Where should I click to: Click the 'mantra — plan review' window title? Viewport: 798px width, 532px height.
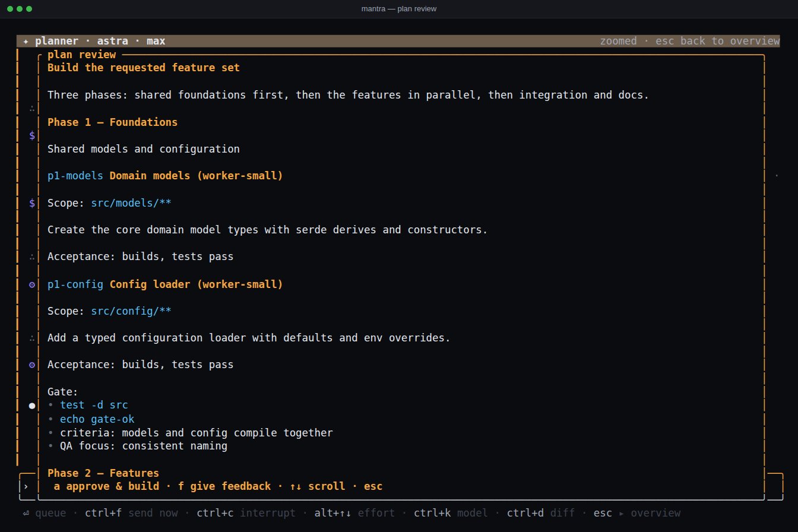[x=399, y=9]
